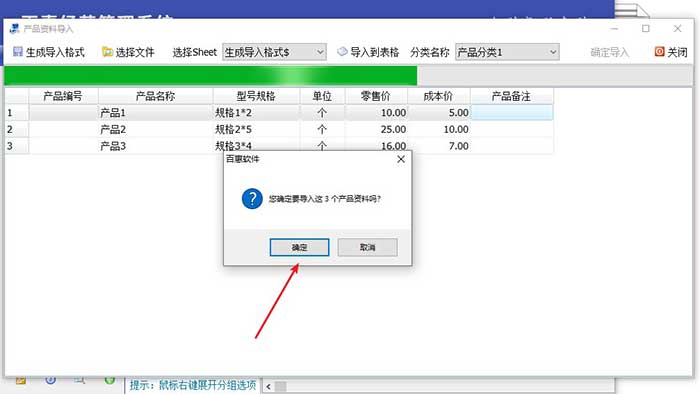Screen dimensions: 700x394
Task: Click cost price cell 5.00
Action: pos(438,112)
